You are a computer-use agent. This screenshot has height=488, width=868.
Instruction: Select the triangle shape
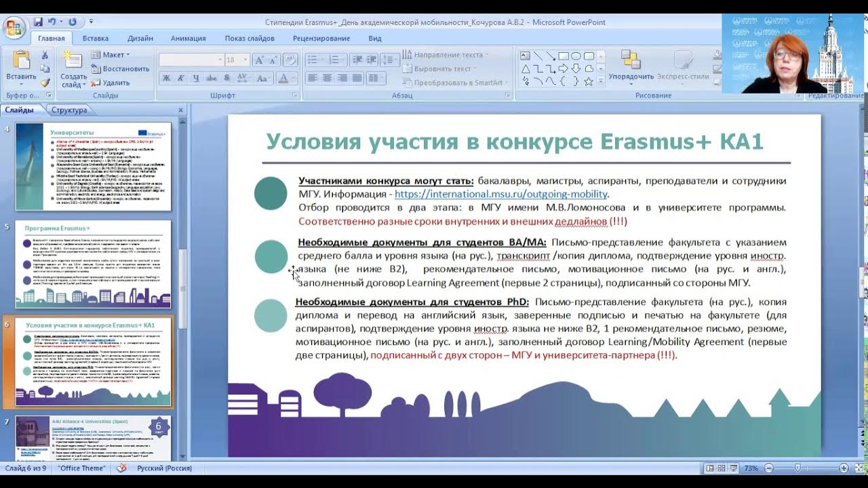click(x=524, y=69)
